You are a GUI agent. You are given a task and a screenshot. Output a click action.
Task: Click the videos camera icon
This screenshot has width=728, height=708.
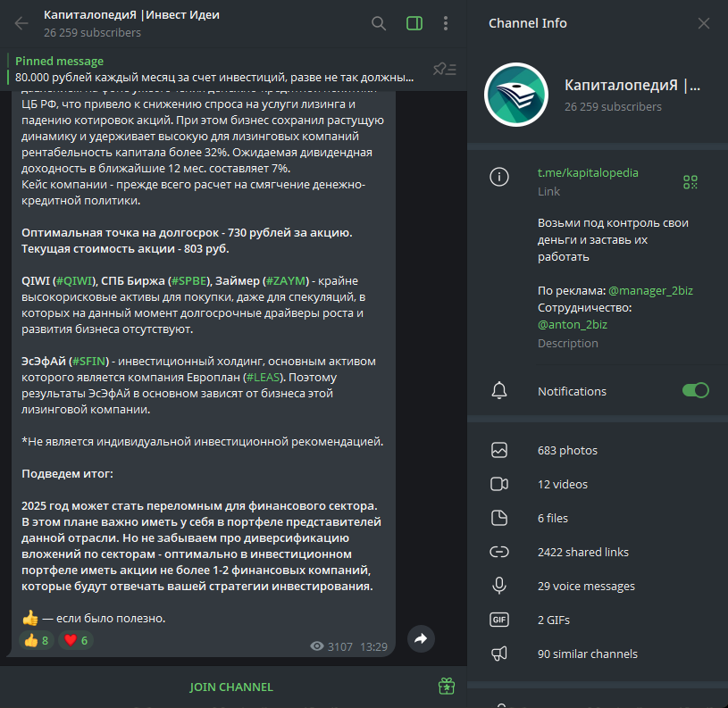pos(499,484)
